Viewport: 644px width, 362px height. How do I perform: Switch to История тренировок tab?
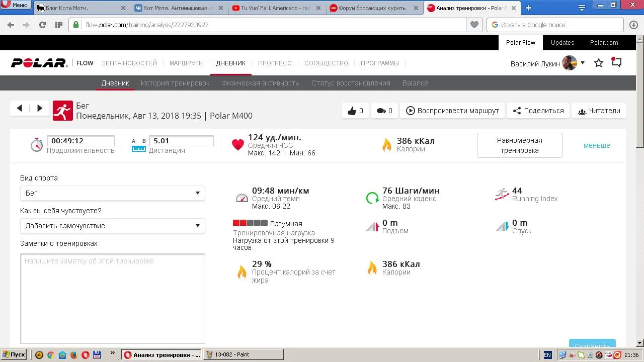pos(175,83)
